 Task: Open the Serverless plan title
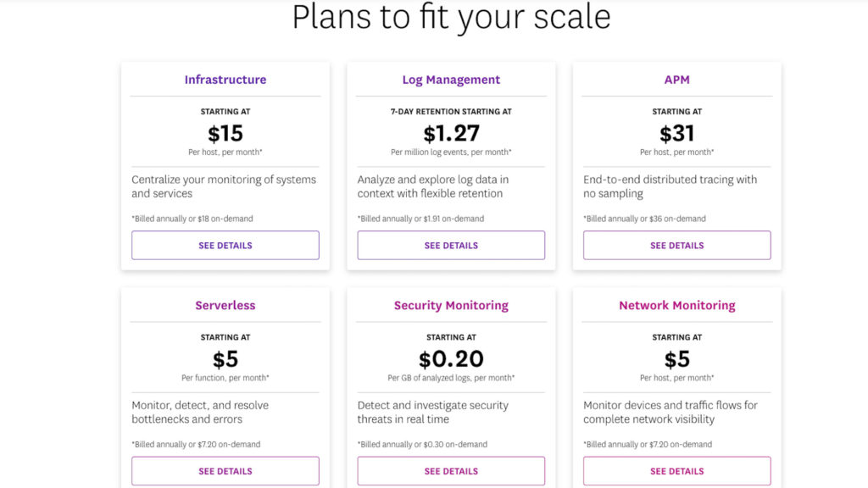click(x=225, y=305)
